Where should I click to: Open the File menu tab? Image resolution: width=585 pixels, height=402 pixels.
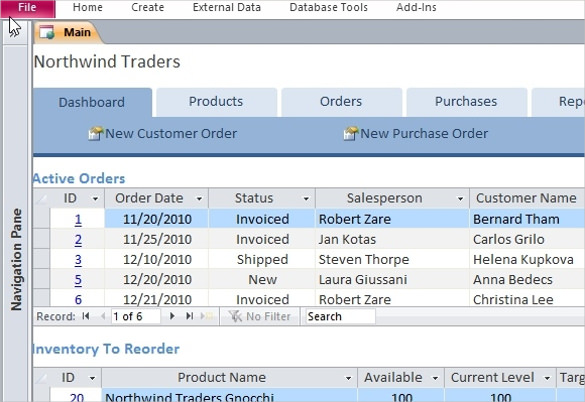[28, 8]
